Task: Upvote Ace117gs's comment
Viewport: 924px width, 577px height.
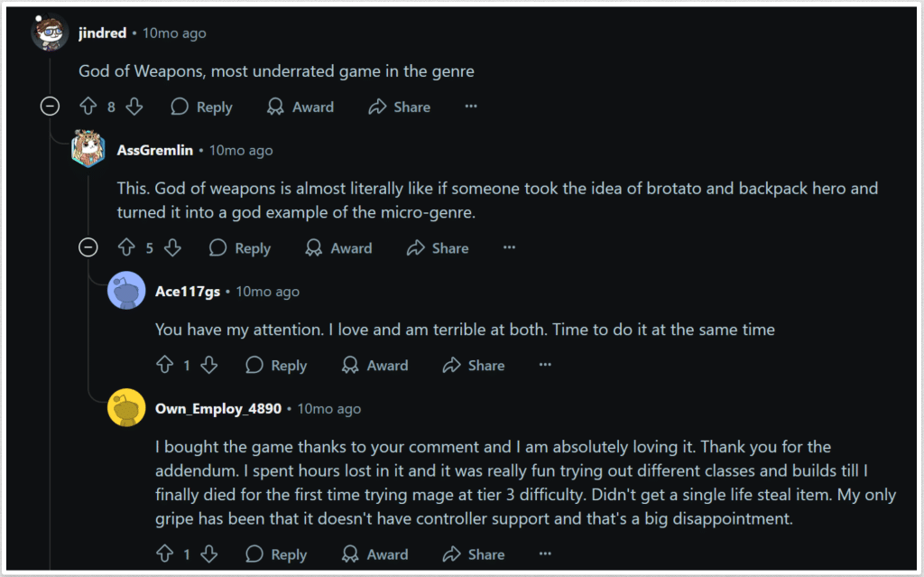Action: coord(164,365)
